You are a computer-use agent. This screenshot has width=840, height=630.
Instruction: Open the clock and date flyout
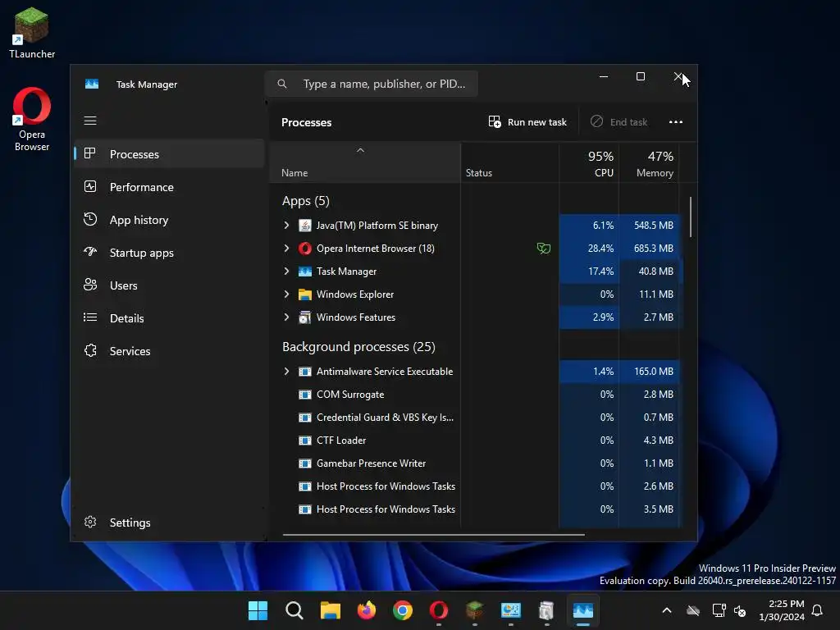[x=782, y=610]
